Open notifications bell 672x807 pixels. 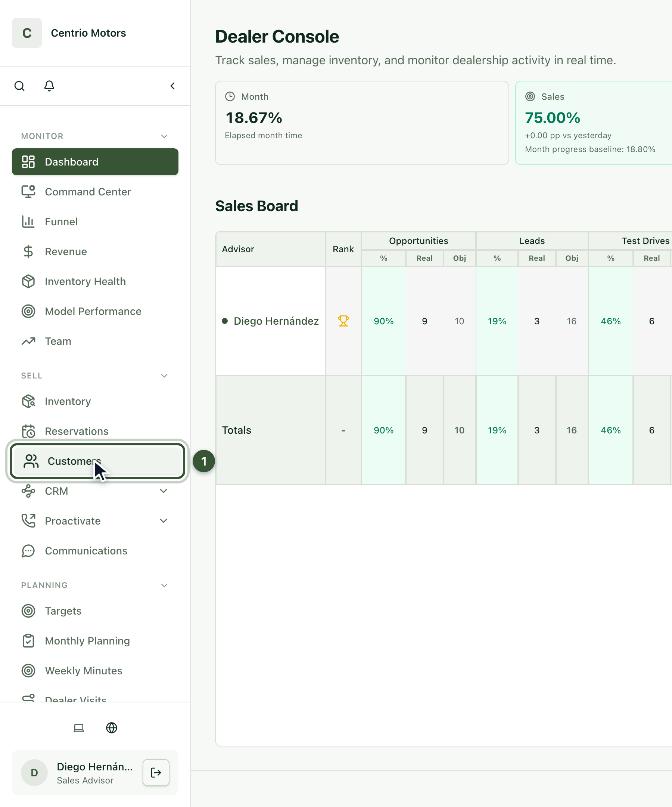click(x=49, y=86)
